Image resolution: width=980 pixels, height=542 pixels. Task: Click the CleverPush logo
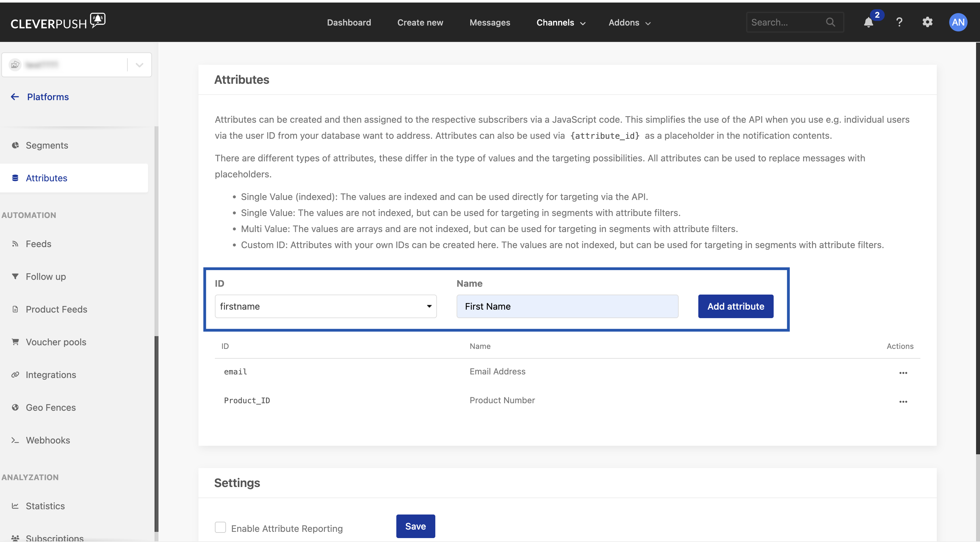pos(58,22)
